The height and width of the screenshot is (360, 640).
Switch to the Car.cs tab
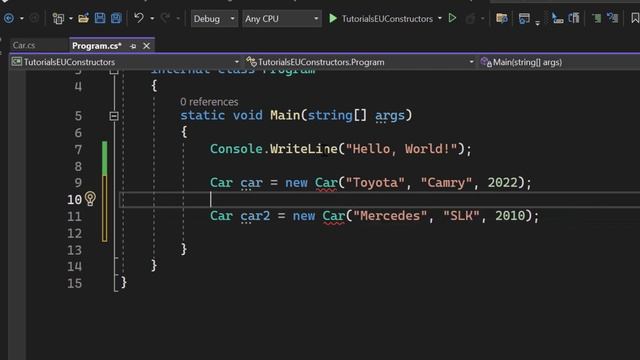pos(24,45)
